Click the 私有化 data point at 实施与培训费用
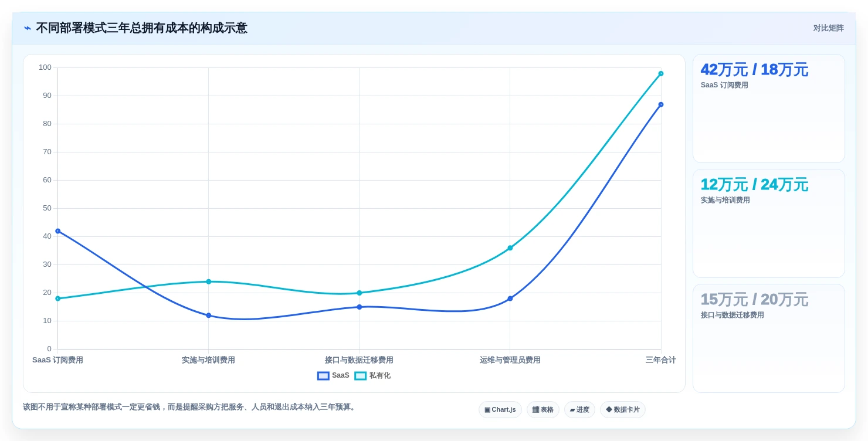 (x=208, y=281)
